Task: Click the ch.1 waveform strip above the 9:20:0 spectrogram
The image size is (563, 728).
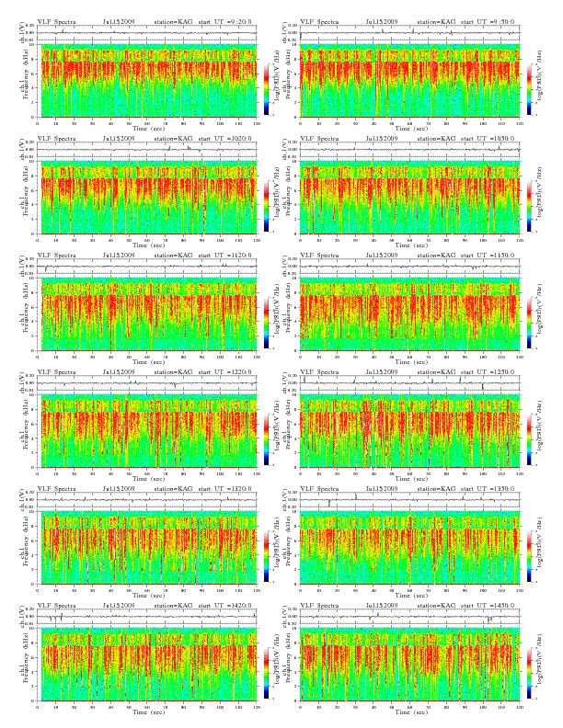Action: click(x=147, y=33)
